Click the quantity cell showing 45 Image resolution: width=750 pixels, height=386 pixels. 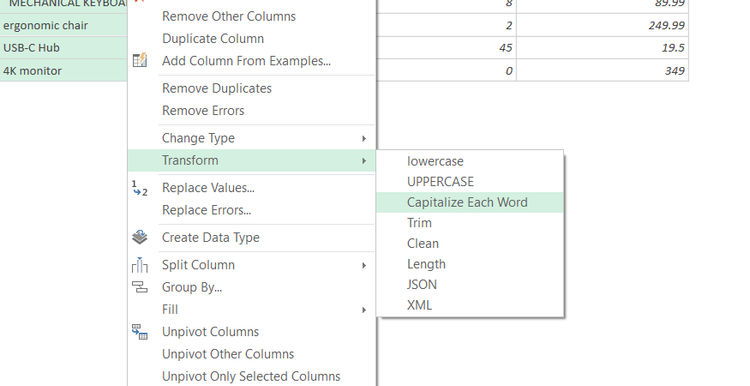446,48
